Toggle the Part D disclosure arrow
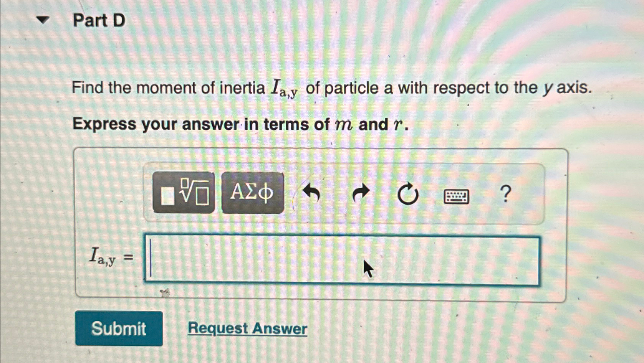 43,20
